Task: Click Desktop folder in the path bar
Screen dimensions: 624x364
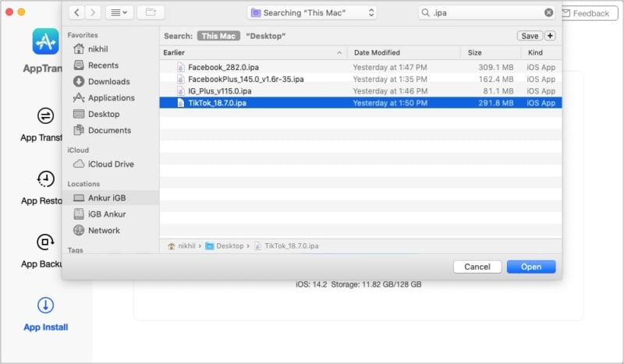Action: click(x=225, y=246)
